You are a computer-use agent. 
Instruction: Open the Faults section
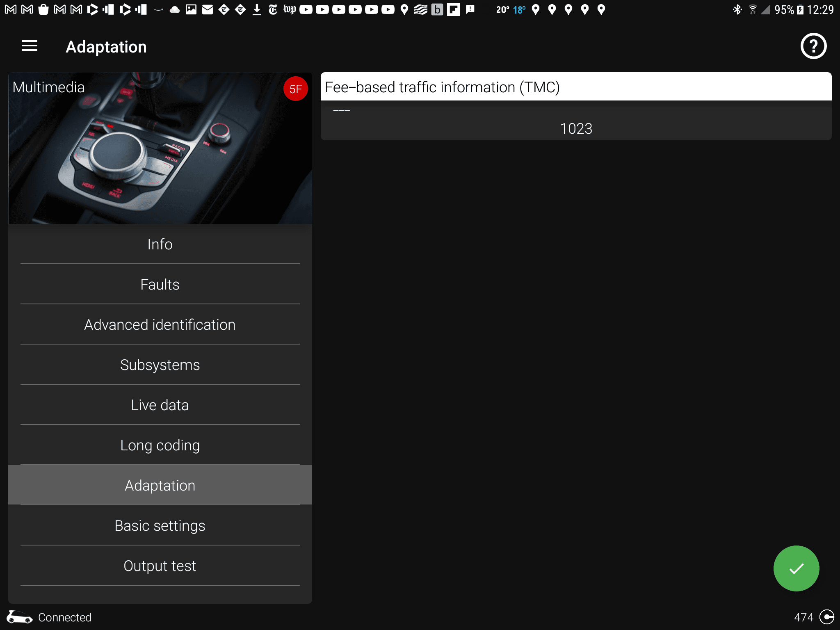pos(160,285)
